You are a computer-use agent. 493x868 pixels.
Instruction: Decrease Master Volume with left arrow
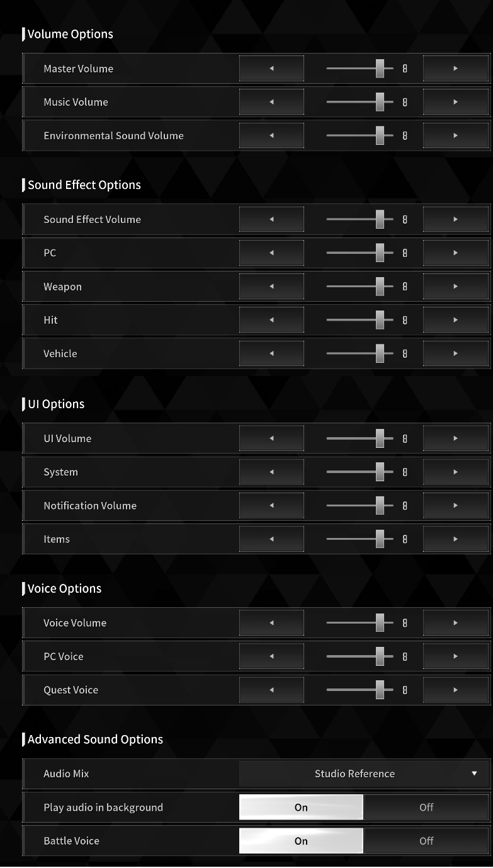tap(271, 69)
